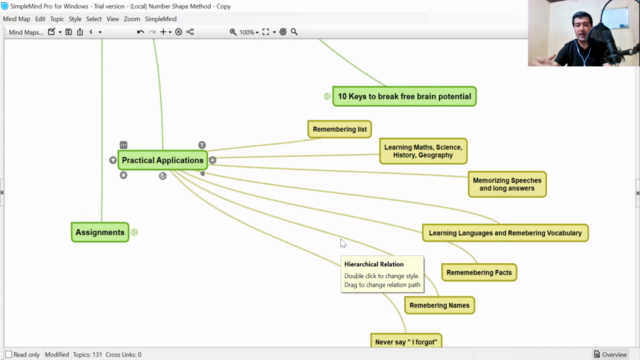The width and height of the screenshot is (640, 360).
Task: Select the Never say "I forgot" topic
Action: (x=406, y=341)
